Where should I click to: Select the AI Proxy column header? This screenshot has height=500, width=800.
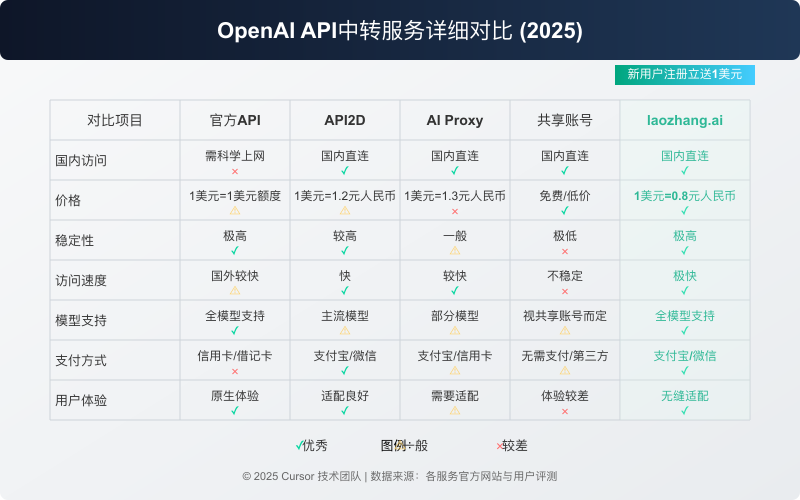[455, 120]
